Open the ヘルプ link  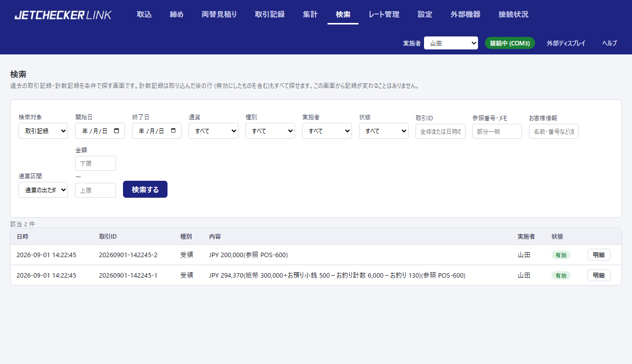(x=609, y=43)
